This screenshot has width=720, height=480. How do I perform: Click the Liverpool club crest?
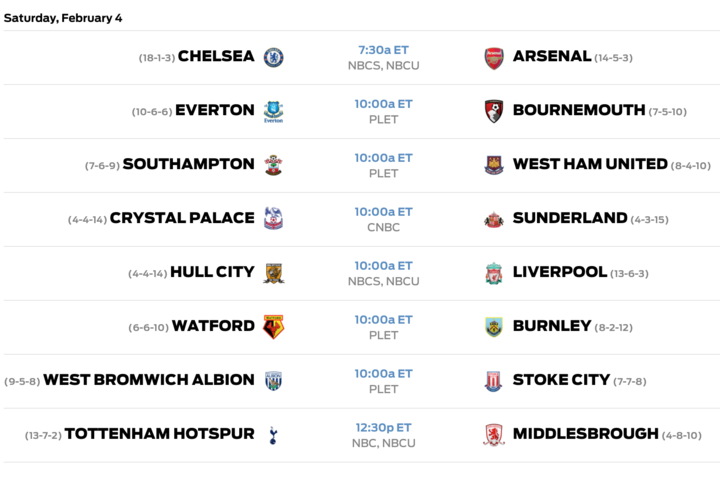point(494,273)
